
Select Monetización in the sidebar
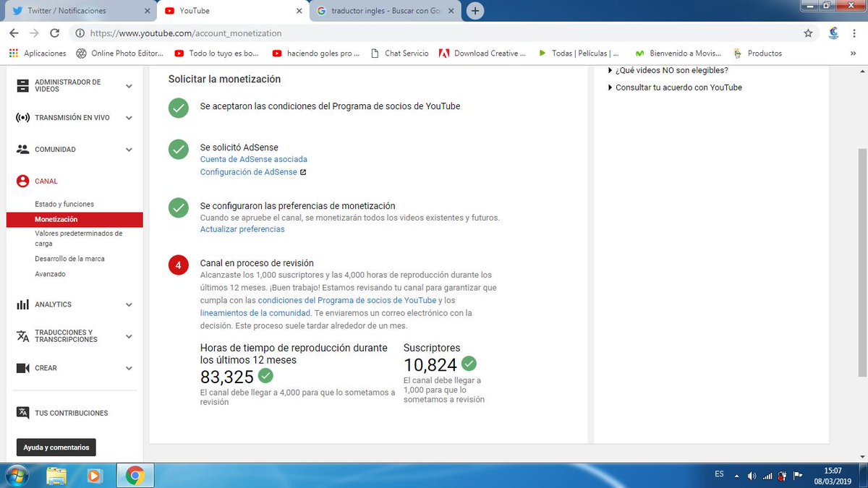(x=75, y=219)
